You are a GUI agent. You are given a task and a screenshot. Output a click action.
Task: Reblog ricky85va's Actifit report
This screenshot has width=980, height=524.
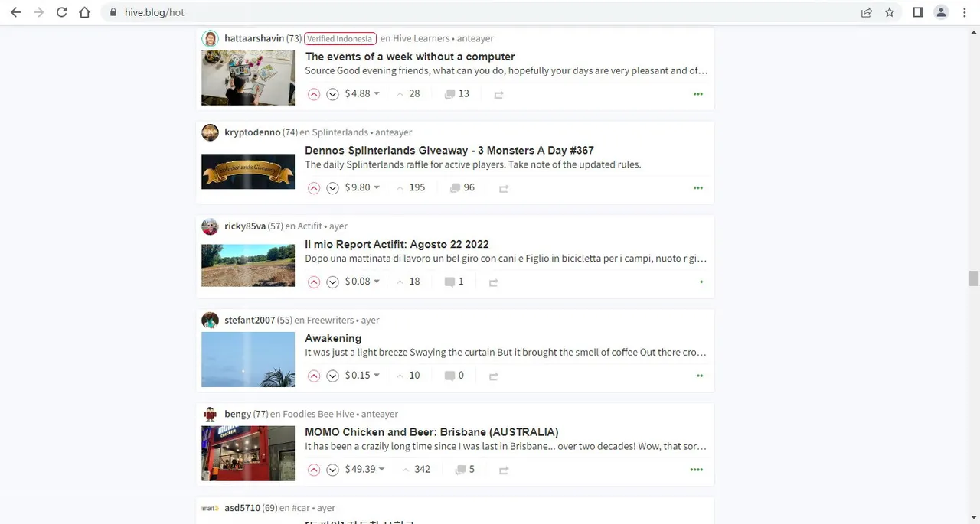pyautogui.click(x=493, y=282)
